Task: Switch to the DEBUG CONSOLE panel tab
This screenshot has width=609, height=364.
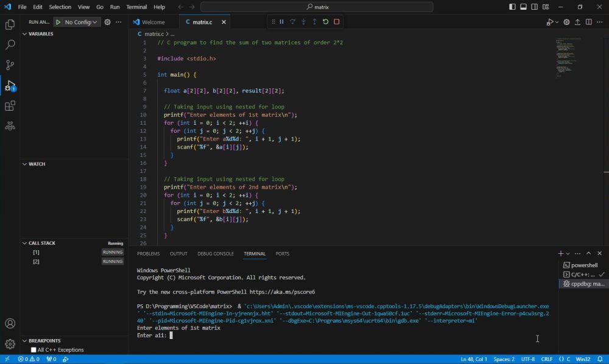Action: pos(216,253)
